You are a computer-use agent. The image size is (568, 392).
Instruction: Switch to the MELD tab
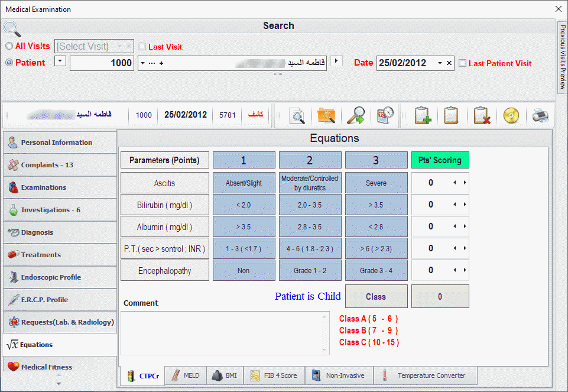pyautogui.click(x=185, y=375)
